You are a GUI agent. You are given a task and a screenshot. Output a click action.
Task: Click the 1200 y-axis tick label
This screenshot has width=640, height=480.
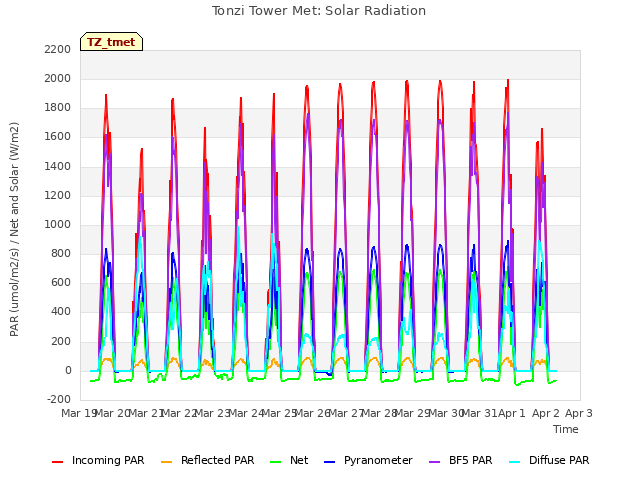(58, 196)
